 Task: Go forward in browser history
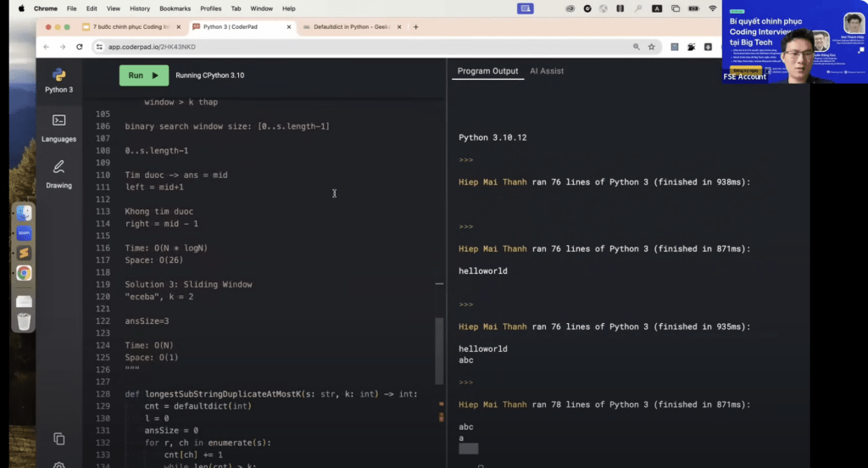click(x=63, y=47)
